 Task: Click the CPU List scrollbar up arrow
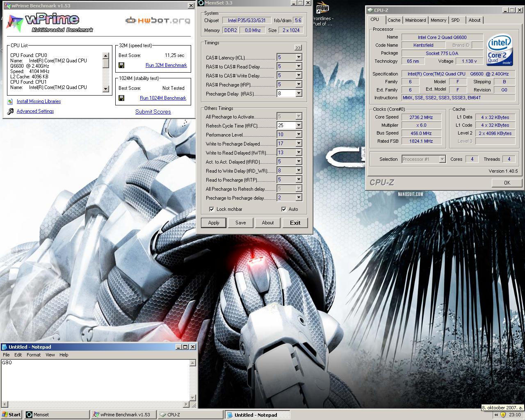pyautogui.click(x=105, y=56)
